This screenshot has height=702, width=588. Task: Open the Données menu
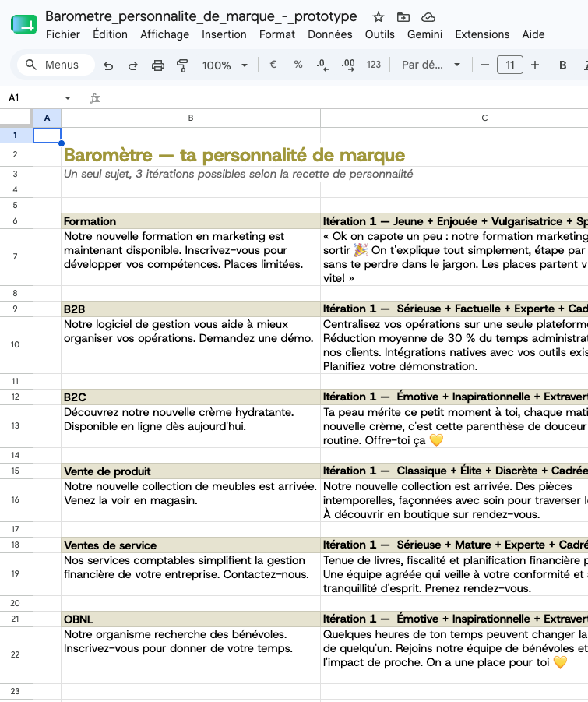tap(330, 34)
